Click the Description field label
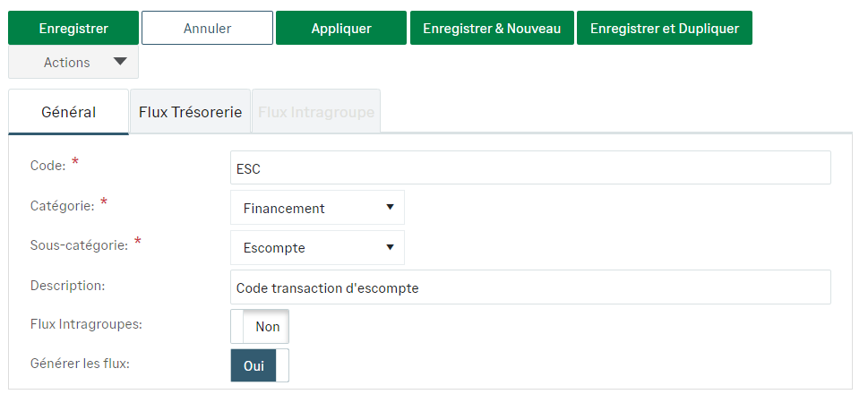 (68, 286)
